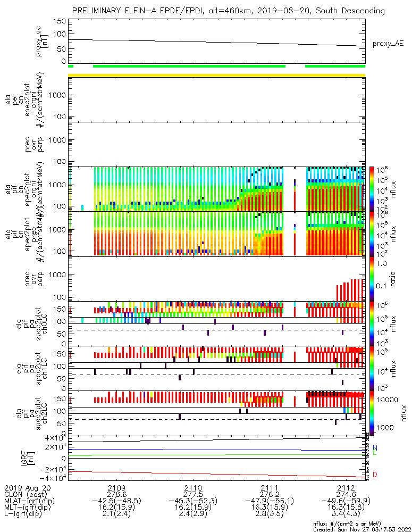Select the proxy_AE legend label on the right
The height and width of the screenshot is (532, 412).
(388, 44)
